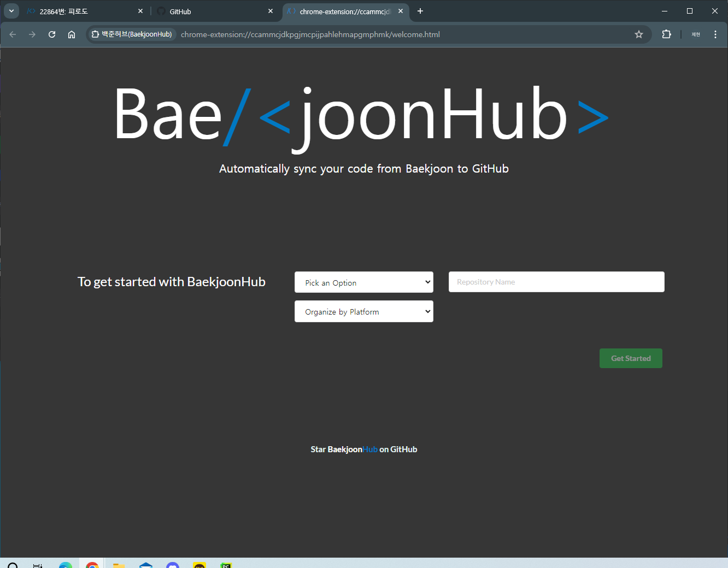Close the '22864번: 피로도' tab
The width and height of the screenshot is (728, 568).
coord(140,11)
